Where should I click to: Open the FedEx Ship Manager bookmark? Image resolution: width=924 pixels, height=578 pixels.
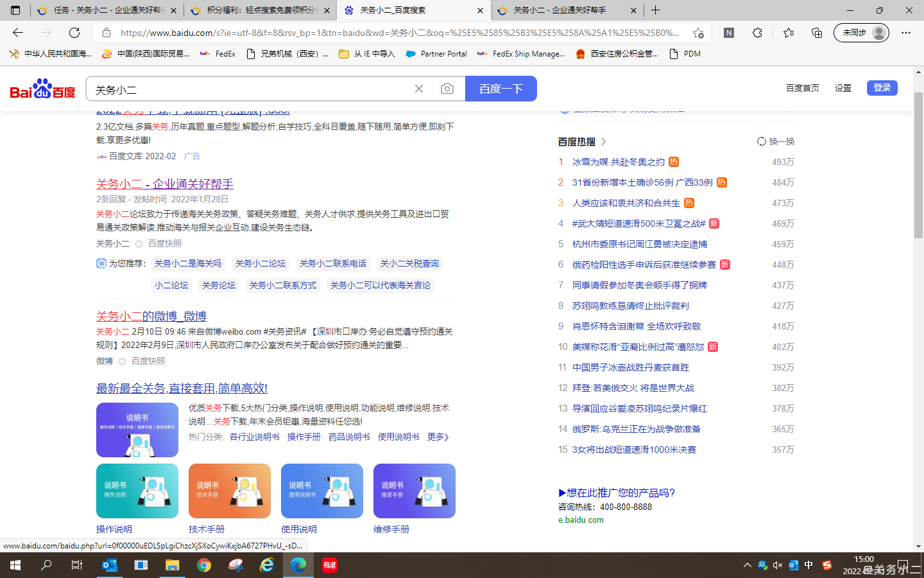click(521, 54)
